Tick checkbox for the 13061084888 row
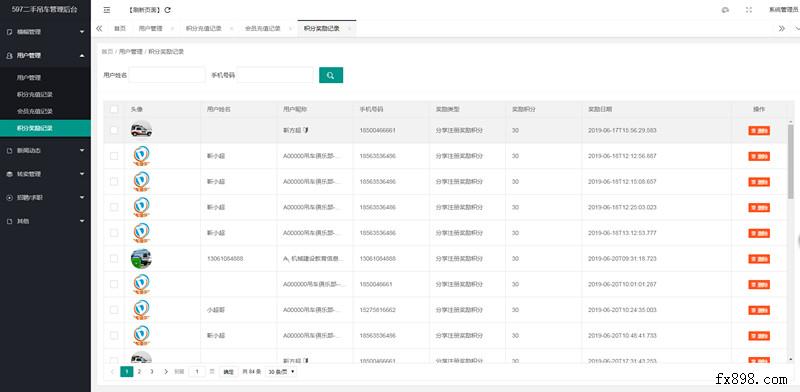Viewport: 800px width, 392px height. [114, 258]
